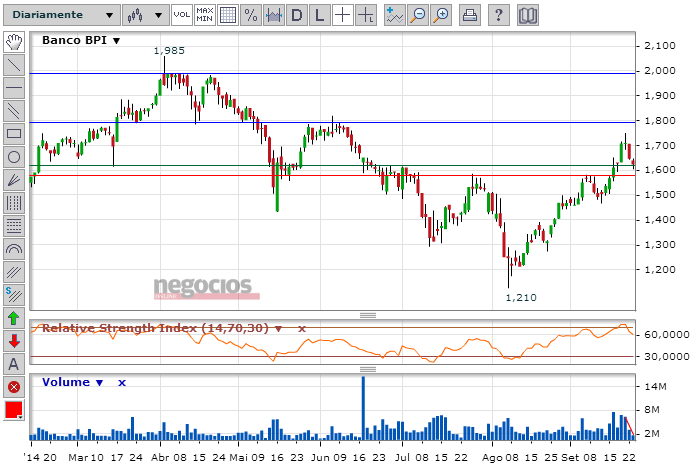Viewport: 695px width, 470px height.
Task: Select the hand pan tool
Action: [14, 42]
